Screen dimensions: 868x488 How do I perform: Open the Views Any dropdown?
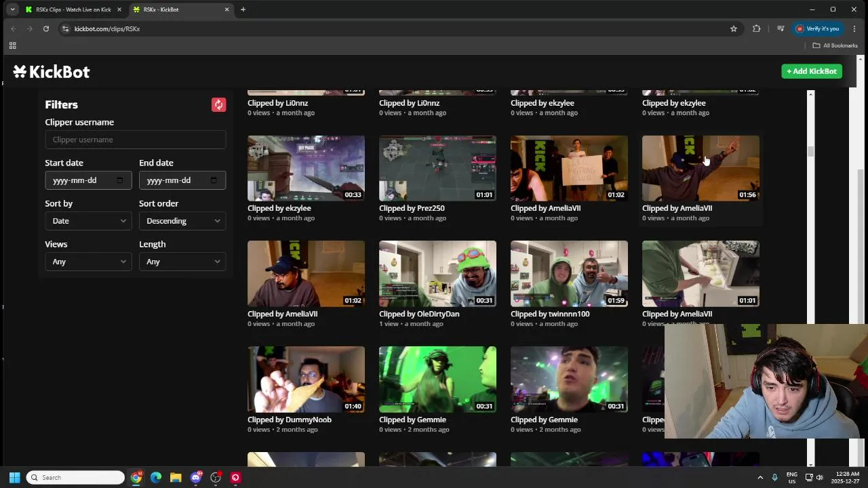88,262
